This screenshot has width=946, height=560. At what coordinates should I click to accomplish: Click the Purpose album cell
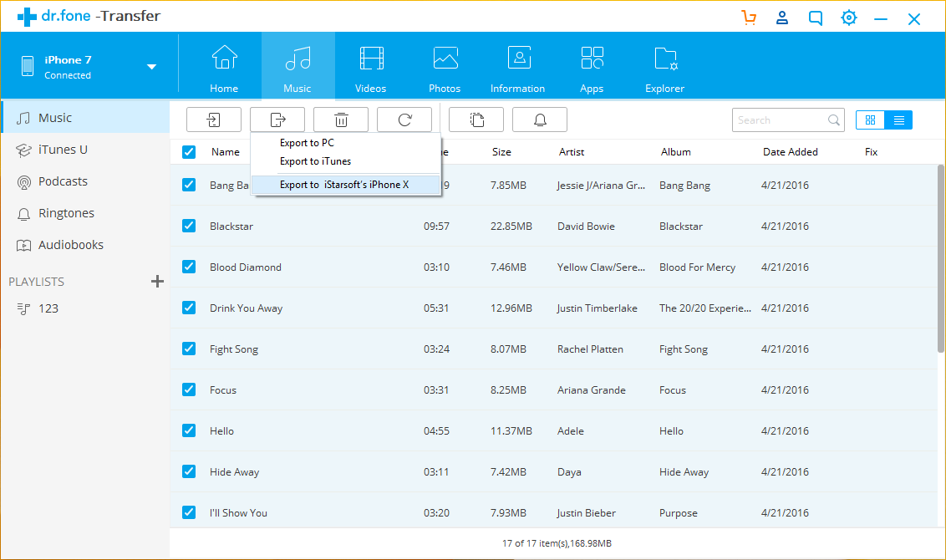678,513
